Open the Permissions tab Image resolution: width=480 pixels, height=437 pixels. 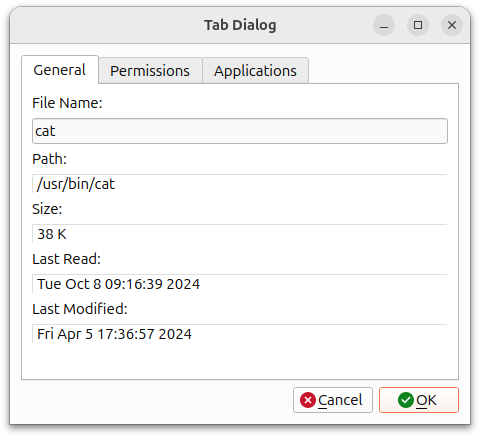150,71
